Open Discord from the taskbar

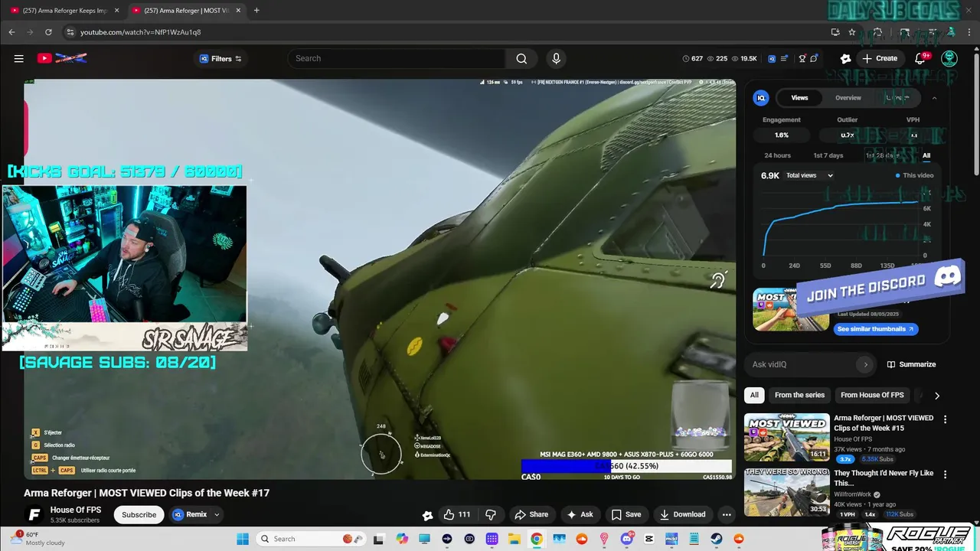click(x=626, y=539)
